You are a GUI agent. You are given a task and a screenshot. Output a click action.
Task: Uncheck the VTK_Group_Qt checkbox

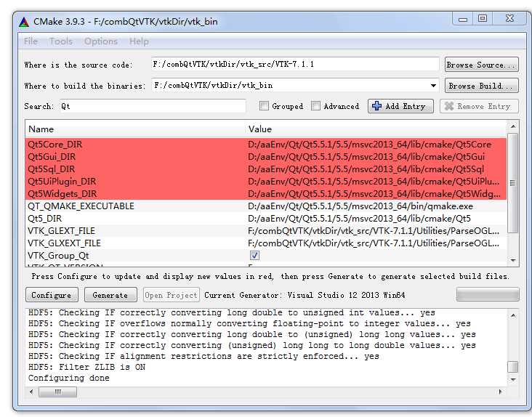(254, 255)
